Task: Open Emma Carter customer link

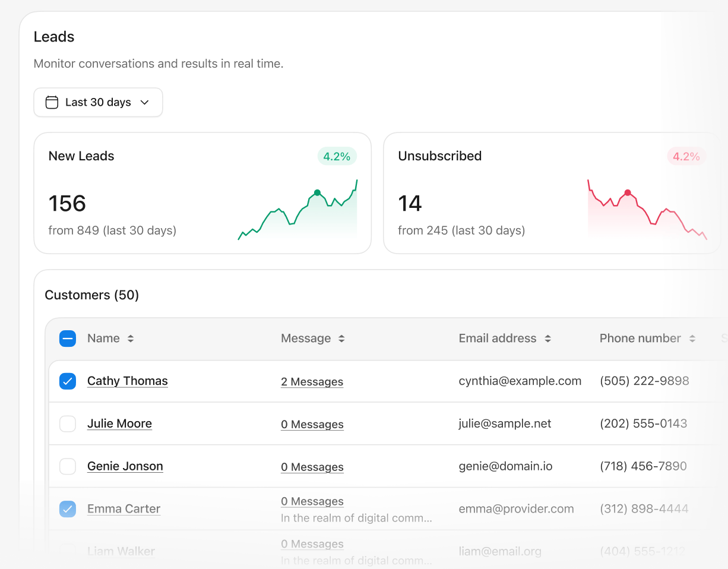Action: pyautogui.click(x=124, y=509)
